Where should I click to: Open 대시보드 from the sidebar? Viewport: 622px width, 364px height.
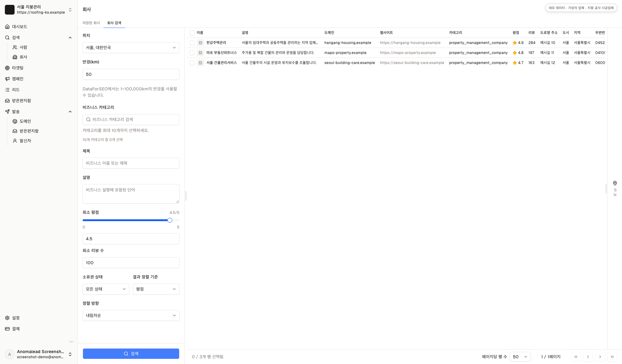click(x=39, y=27)
